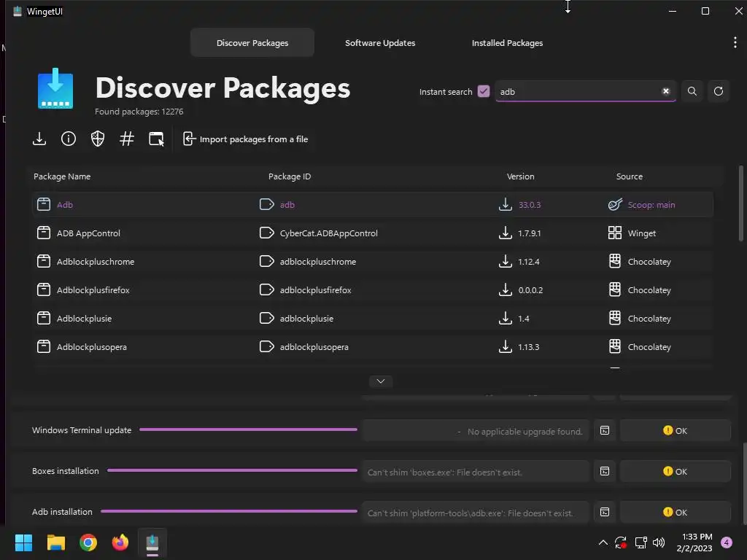The width and height of the screenshot is (747, 560).
Task: Switch to Discover Packages tab
Action: [252, 43]
